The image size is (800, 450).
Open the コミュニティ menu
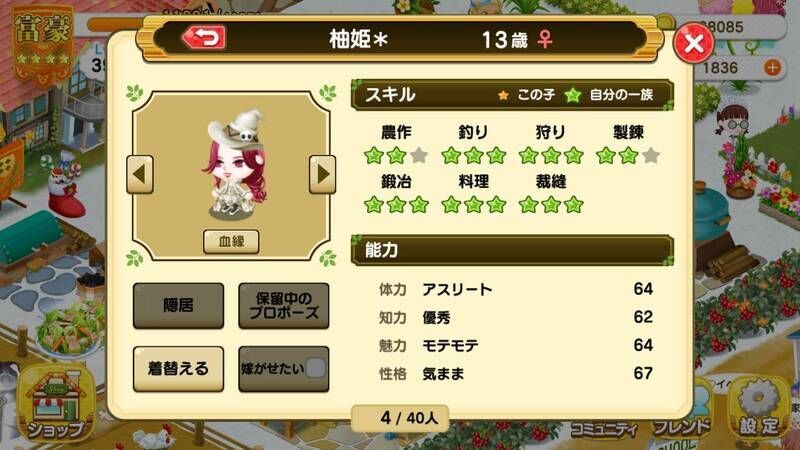tap(603, 430)
